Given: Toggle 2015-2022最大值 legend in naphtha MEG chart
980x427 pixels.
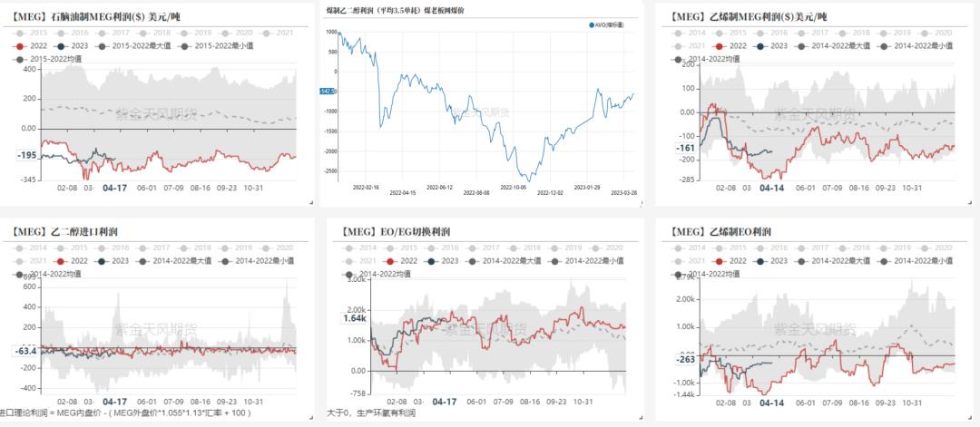Looking at the screenshot, I should pos(101,45).
